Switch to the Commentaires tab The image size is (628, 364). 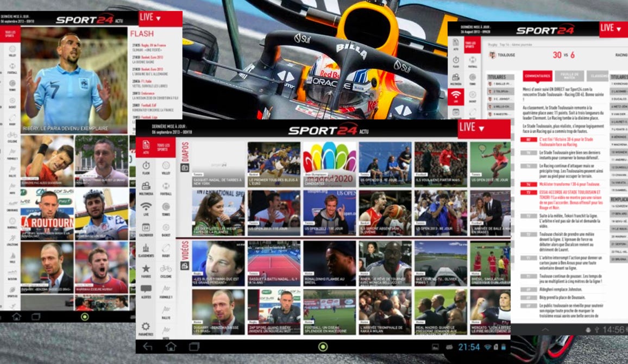537,77
